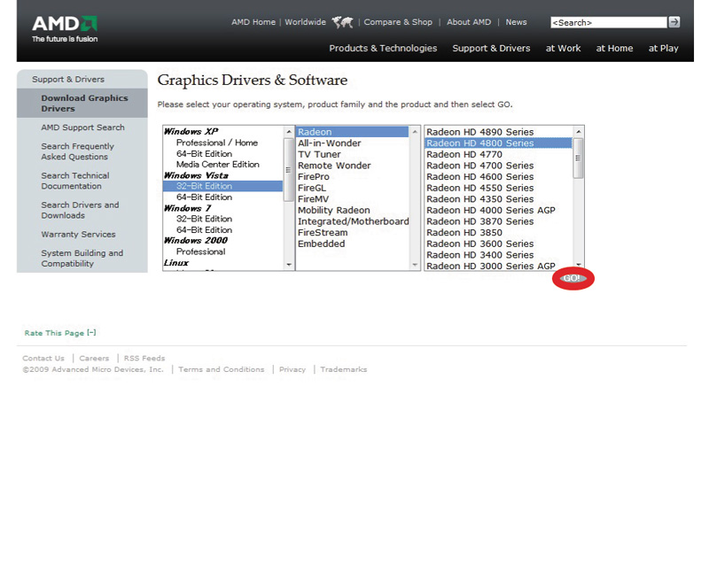Select FireStream product family
This screenshot has height=588, width=709.
(x=323, y=233)
